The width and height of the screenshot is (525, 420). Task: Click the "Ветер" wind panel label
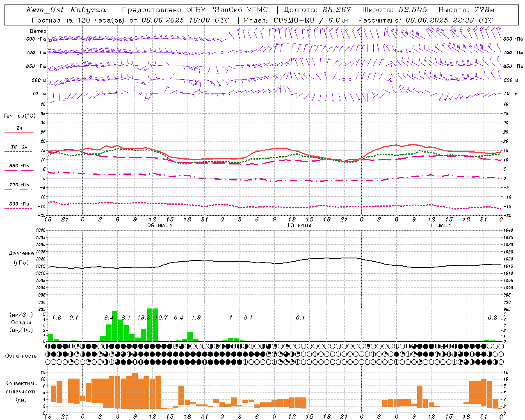(x=38, y=31)
